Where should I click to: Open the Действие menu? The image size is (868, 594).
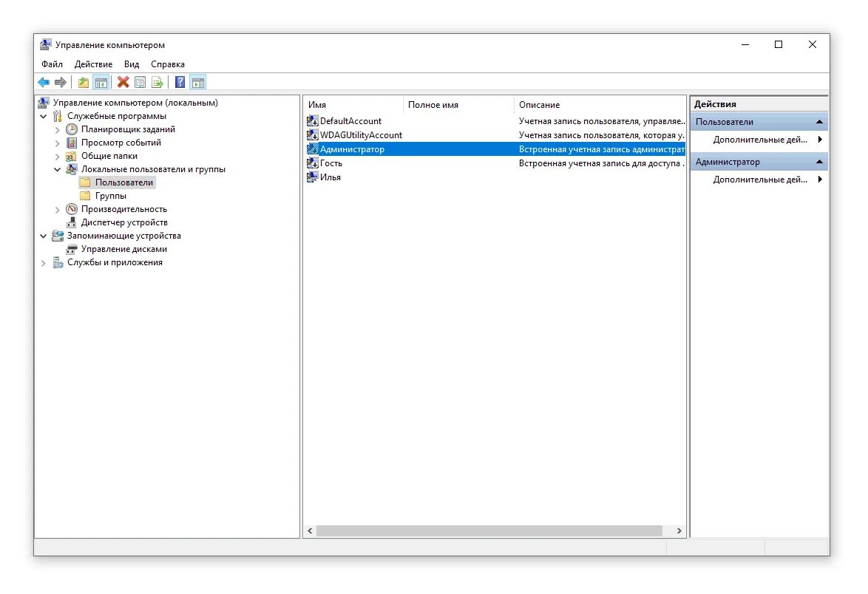tap(93, 64)
